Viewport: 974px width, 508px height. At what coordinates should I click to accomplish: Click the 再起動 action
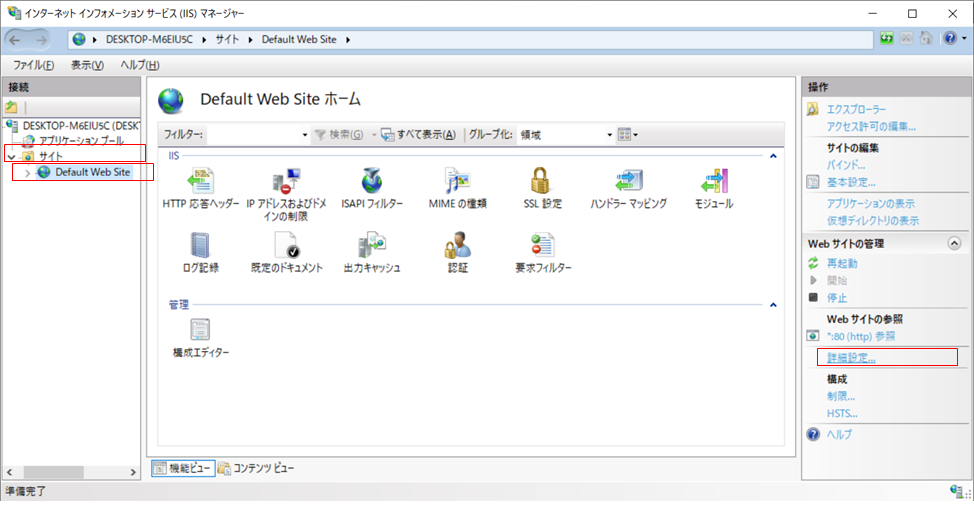click(842, 263)
